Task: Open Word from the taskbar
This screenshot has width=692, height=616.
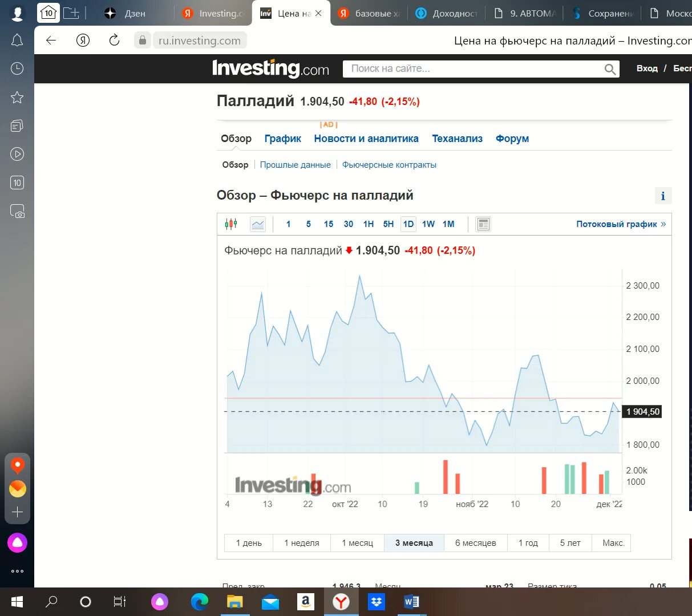Action: pyautogui.click(x=411, y=602)
